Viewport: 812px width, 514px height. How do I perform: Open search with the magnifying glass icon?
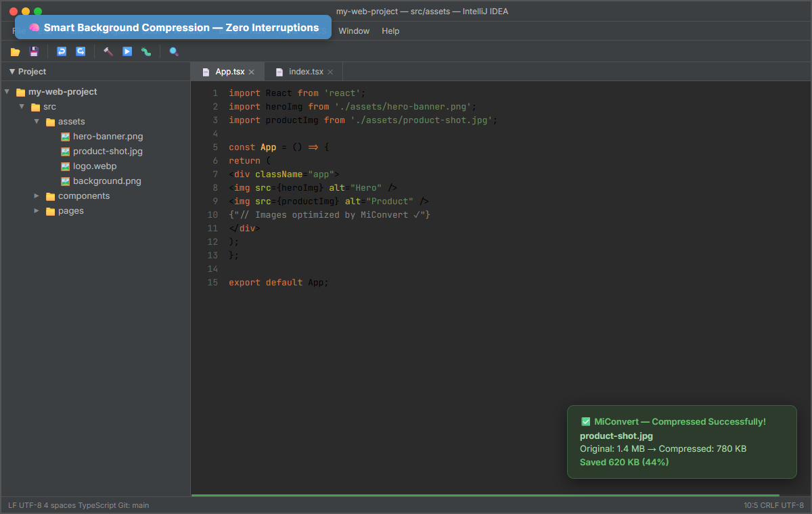(174, 51)
